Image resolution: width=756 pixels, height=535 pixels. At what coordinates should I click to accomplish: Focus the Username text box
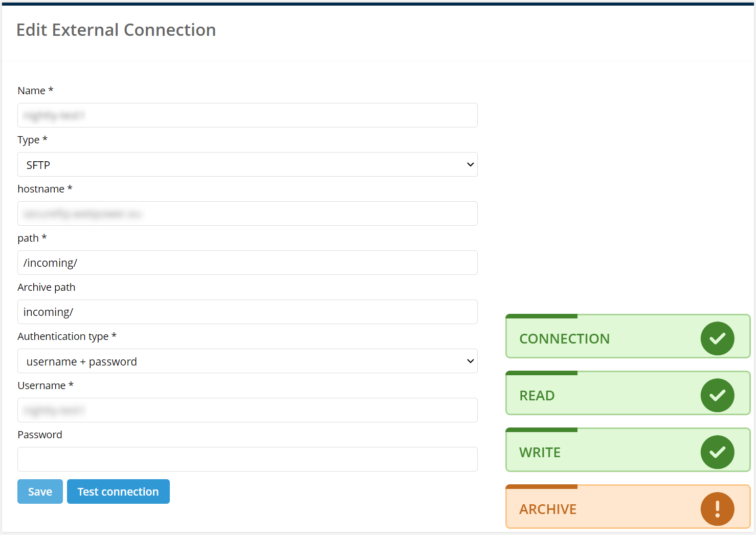[x=248, y=410]
